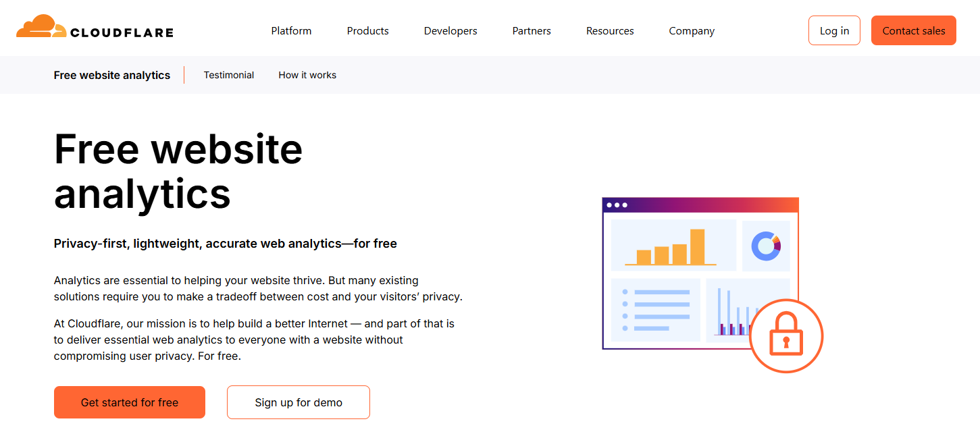
Task: Click the paragraph starting "Analytics are essential"
Action: [258, 288]
